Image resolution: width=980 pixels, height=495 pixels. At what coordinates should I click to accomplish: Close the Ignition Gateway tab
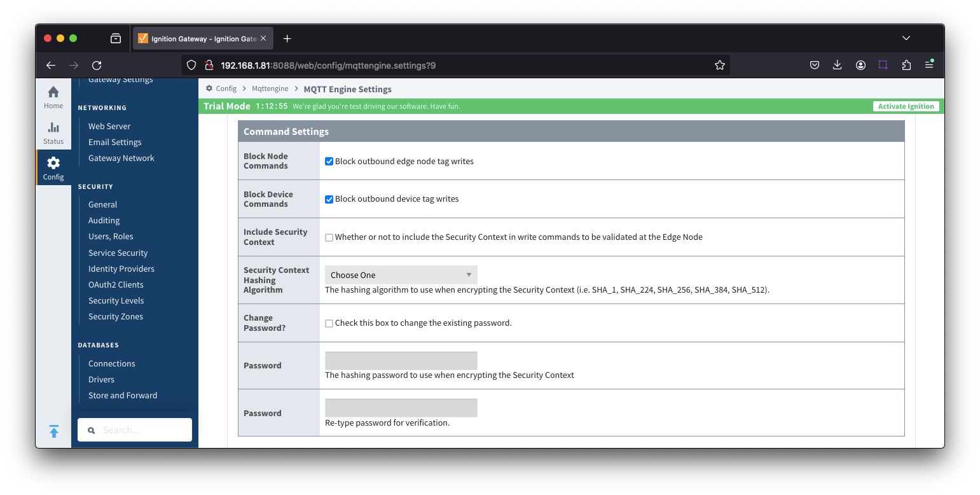point(263,38)
